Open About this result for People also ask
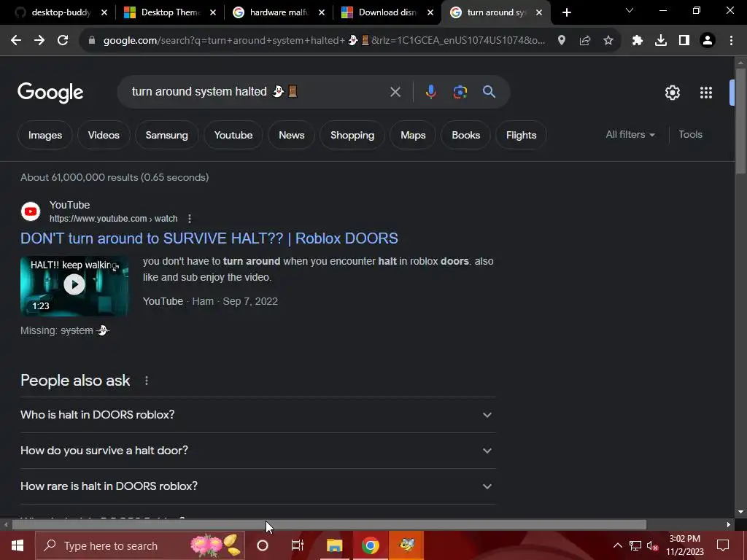The height and width of the screenshot is (560, 747). tap(147, 381)
